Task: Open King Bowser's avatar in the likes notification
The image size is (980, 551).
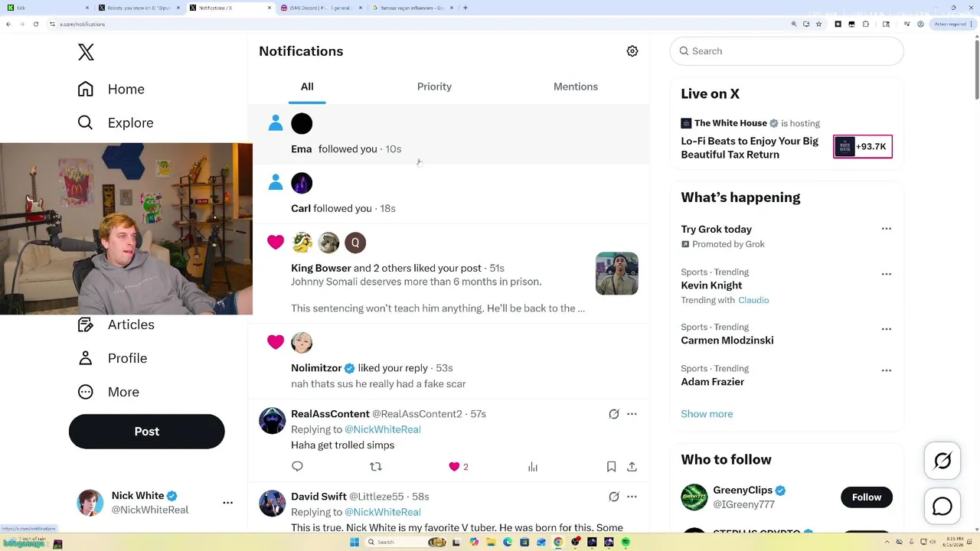Action: (x=302, y=243)
